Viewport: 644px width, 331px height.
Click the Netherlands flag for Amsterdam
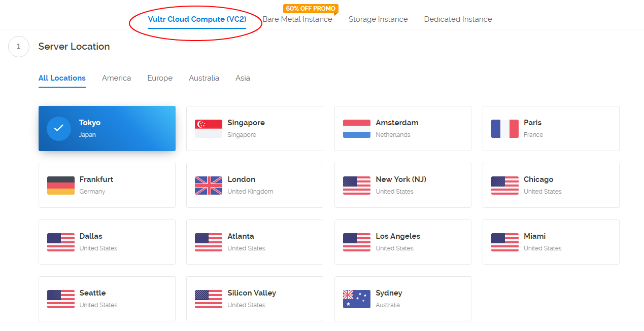click(357, 129)
